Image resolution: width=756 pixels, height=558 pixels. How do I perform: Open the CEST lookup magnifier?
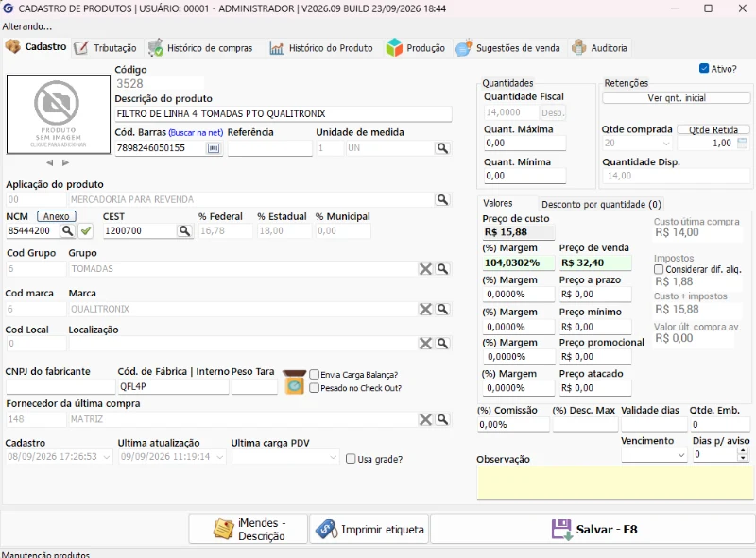pyautogui.click(x=184, y=230)
